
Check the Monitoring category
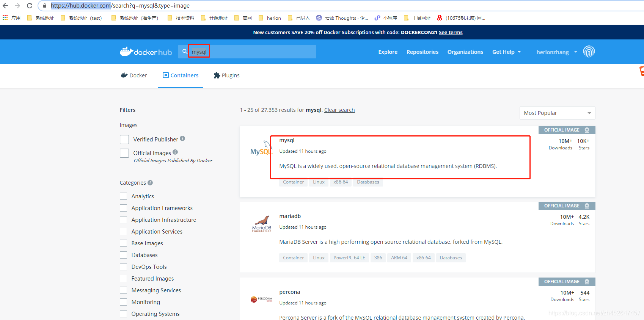[x=123, y=302]
